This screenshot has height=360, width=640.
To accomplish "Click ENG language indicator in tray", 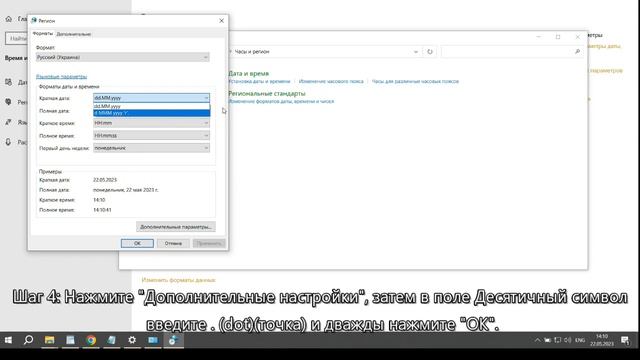I will coord(580,340).
